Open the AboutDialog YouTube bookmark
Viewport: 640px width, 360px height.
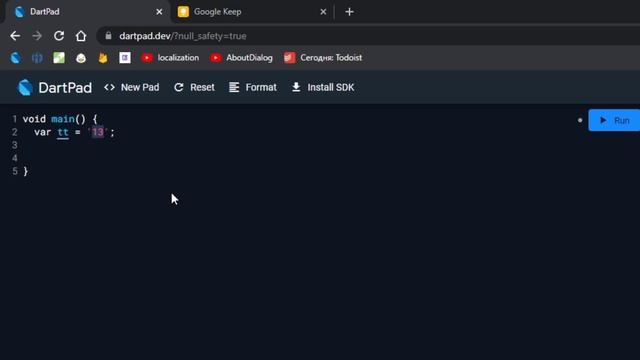(x=242, y=58)
